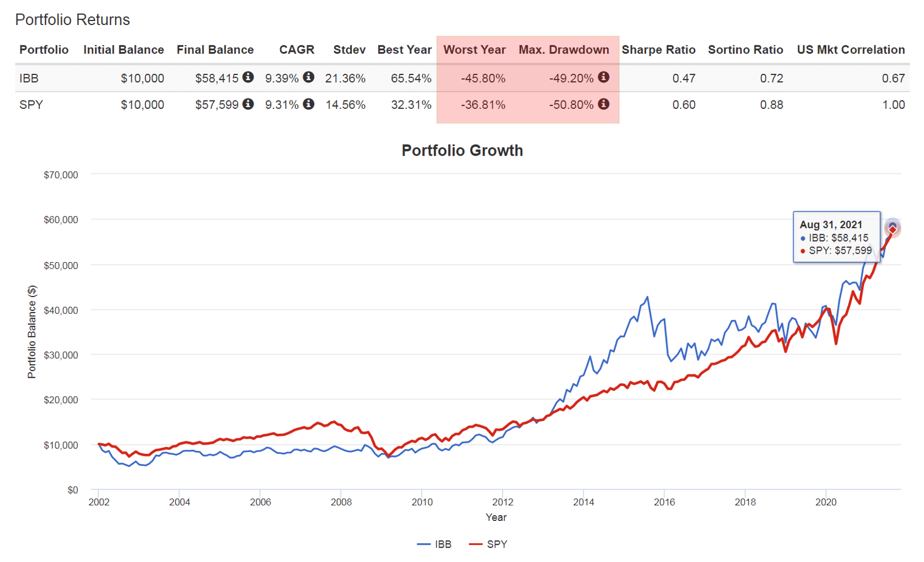The width and height of the screenshot is (924, 562).
Task: Click the Year axis title
Action: (496, 518)
